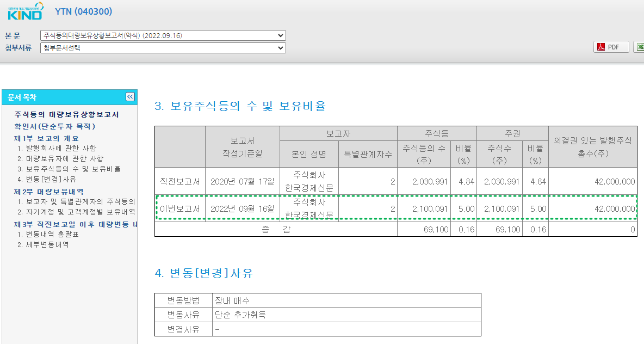Open 주식등의 대량보유상황보고서 in contents
The image size is (644, 344).
coord(66,114)
